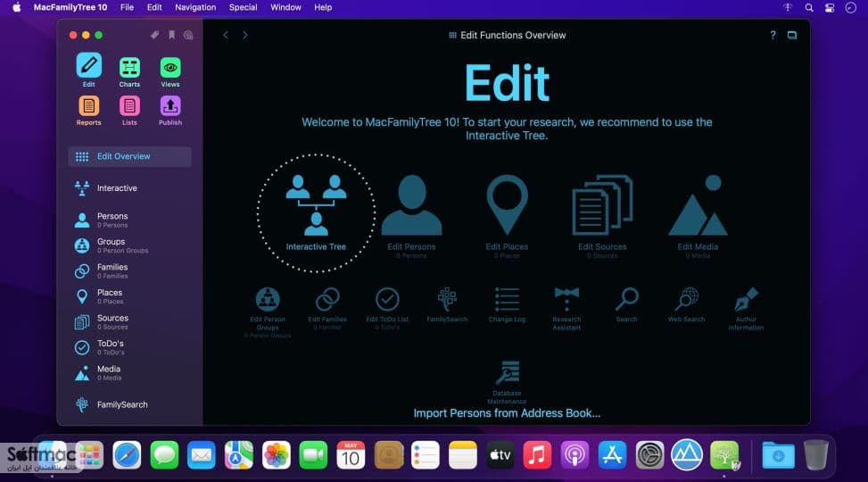Open the Change Log
Image resolution: width=868 pixels, height=482 pixels.
coord(507,304)
